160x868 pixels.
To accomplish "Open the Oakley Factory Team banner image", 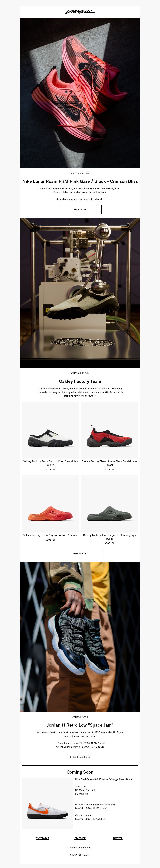I will point(80,293).
